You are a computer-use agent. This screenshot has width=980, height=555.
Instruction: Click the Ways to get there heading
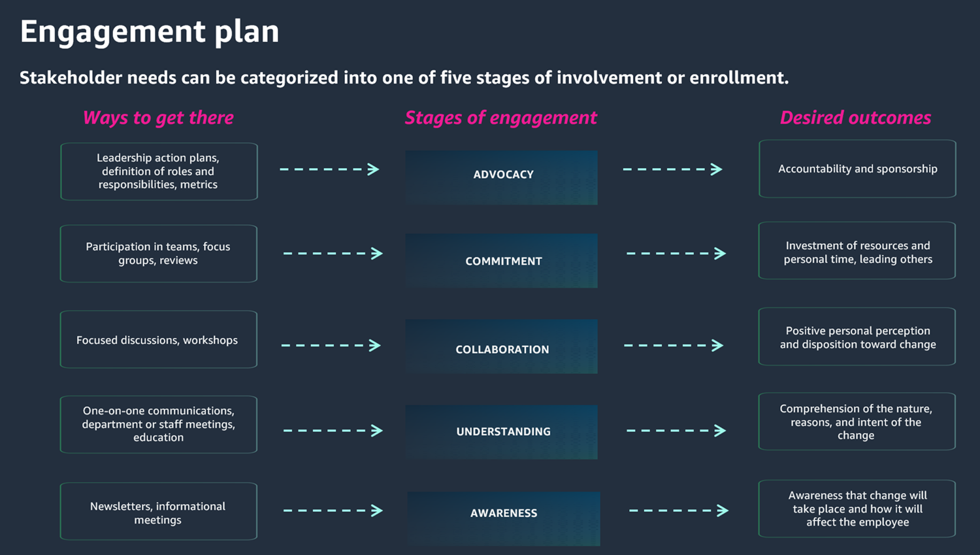click(158, 118)
